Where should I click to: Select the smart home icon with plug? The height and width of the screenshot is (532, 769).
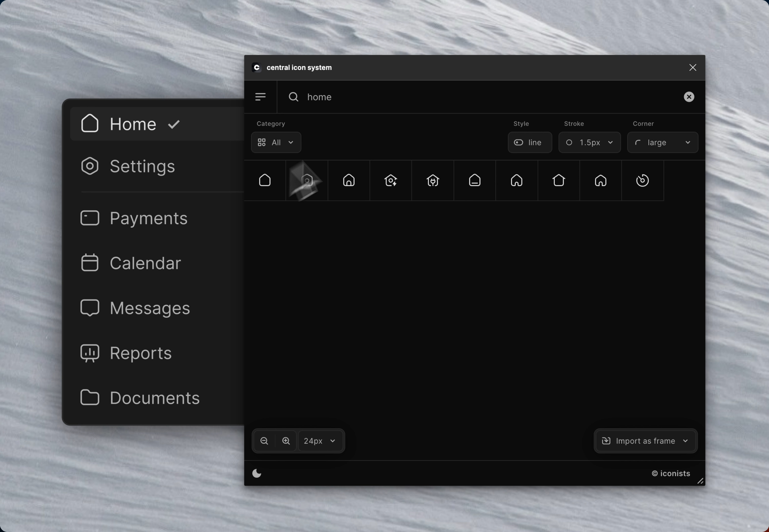433,180
